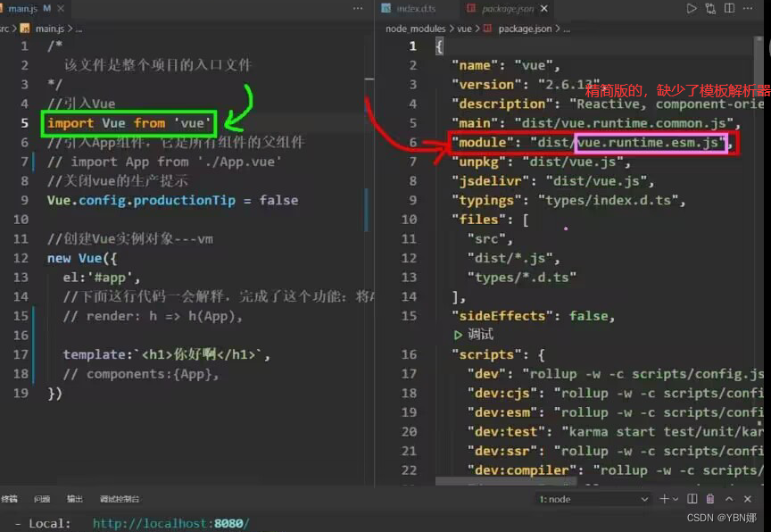The height and width of the screenshot is (532, 771).
Task: Close the bottom panel with the X icon
Action: click(748, 499)
